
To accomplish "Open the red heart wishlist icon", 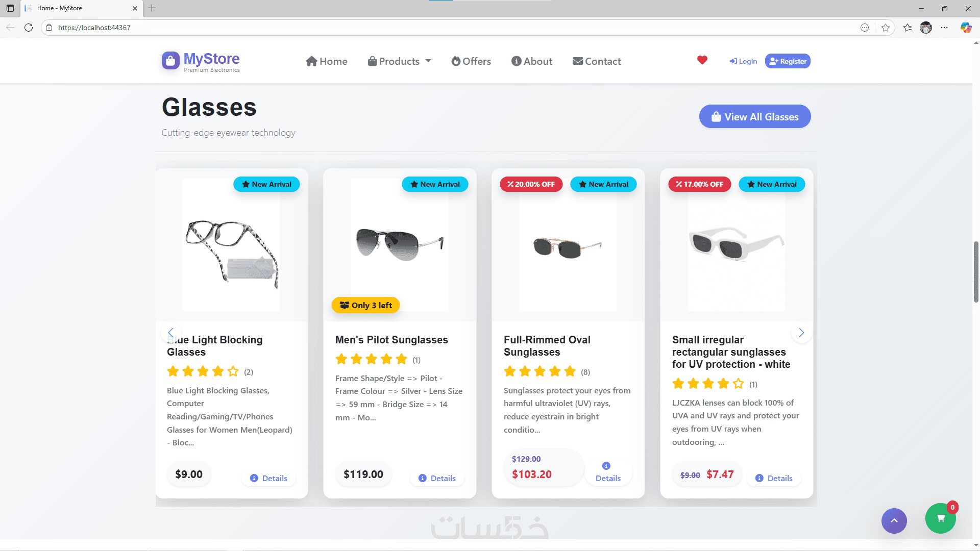I will click(702, 60).
